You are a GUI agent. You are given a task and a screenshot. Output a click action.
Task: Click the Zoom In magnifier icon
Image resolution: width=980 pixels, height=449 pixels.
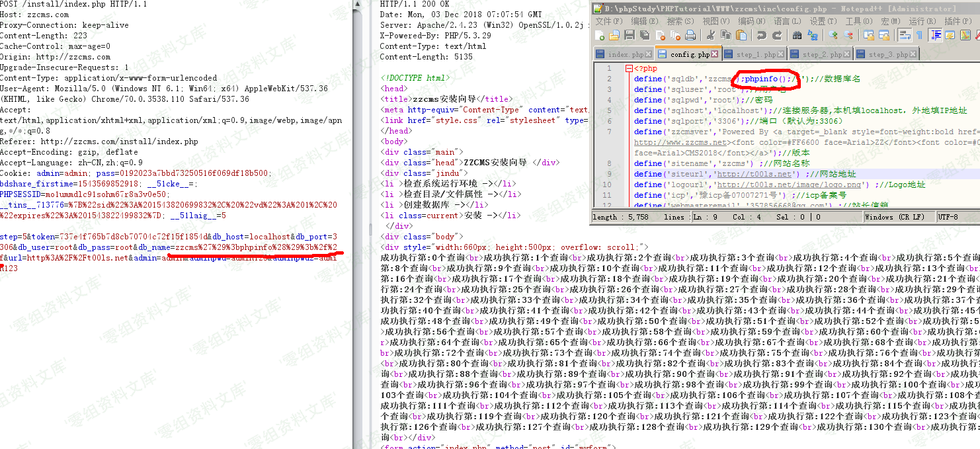[833, 35]
